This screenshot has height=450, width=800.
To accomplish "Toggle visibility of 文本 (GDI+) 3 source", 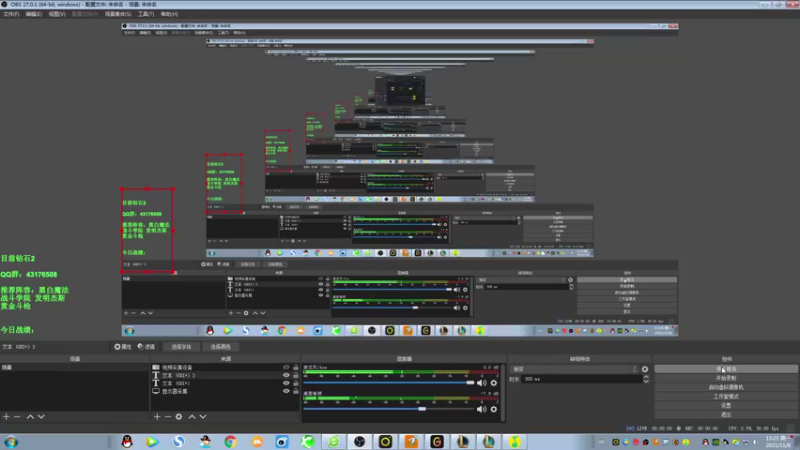I will [286, 375].
